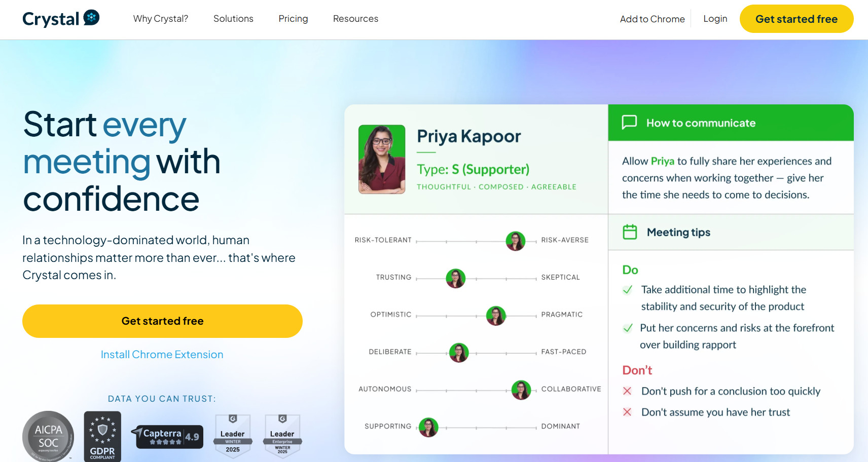Click the Login link
The height and width of the screenshot is (462, 868).
coord(715,19)
